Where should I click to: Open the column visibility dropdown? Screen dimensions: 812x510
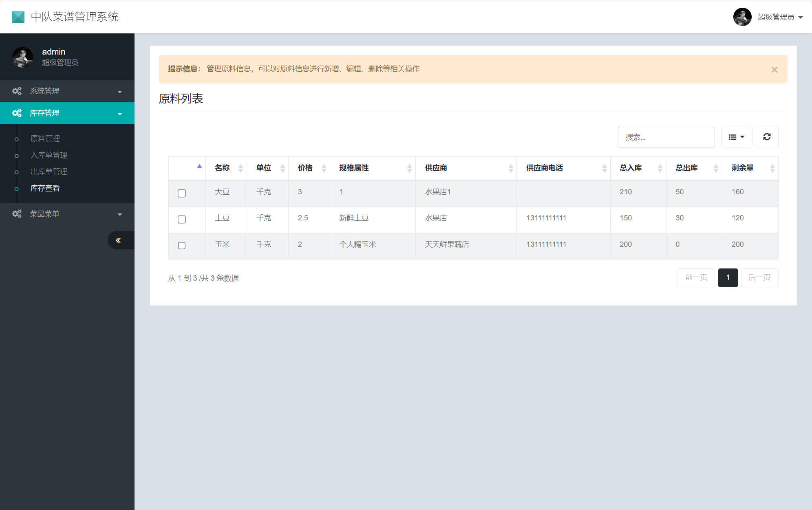coord(736,137)
